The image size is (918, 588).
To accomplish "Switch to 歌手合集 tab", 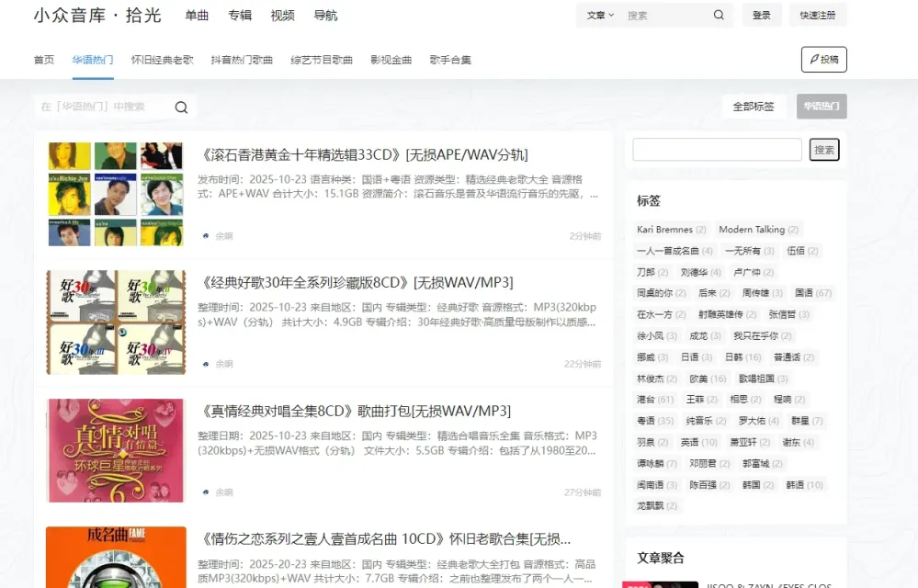I will [450, 60].
